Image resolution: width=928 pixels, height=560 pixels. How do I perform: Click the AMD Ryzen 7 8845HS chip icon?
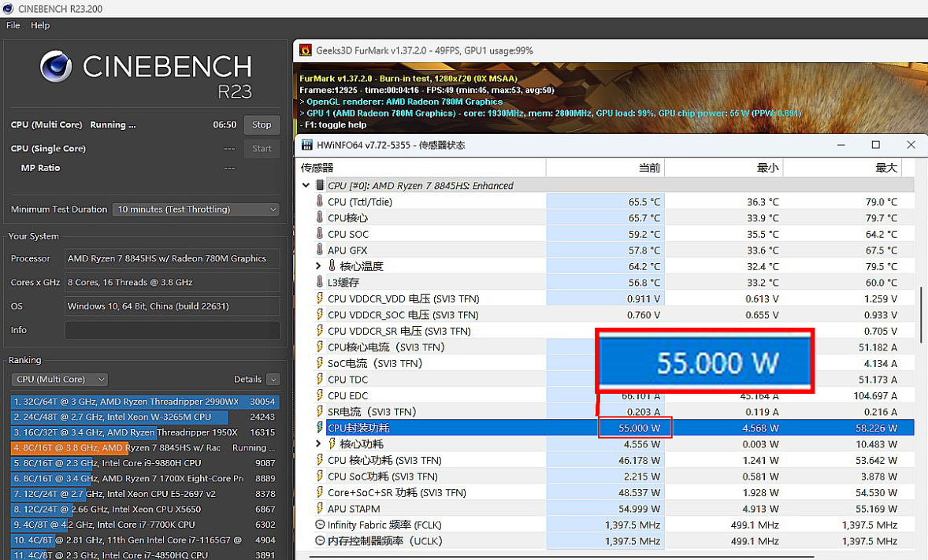[x=320, y=185]
